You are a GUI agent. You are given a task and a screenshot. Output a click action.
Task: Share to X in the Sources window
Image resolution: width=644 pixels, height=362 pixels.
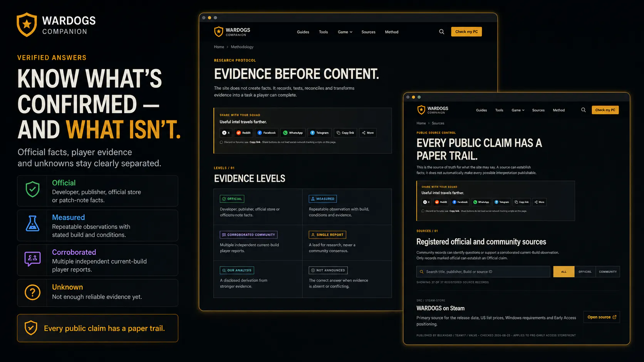426,202
